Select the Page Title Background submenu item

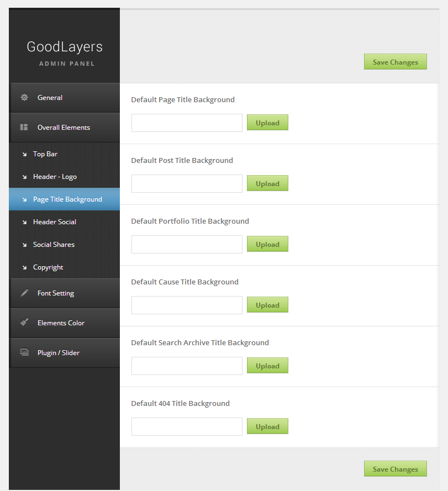(67, 199)
